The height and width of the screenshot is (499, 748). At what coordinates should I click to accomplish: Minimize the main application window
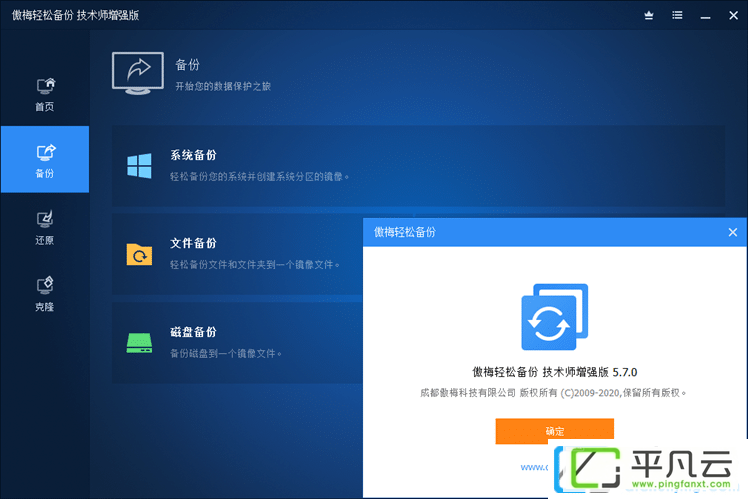coord(706,17)
